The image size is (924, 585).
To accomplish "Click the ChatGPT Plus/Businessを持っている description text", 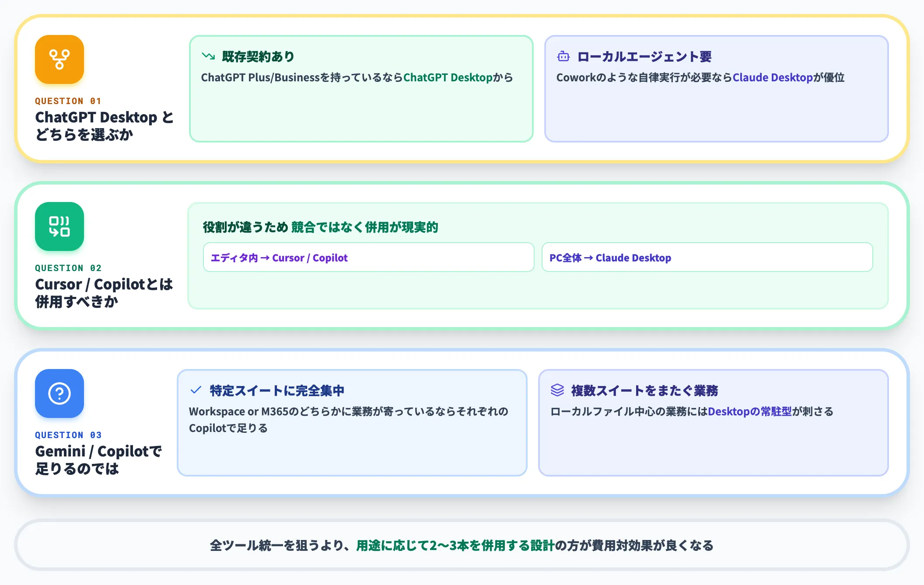I will tap(357, 77).
